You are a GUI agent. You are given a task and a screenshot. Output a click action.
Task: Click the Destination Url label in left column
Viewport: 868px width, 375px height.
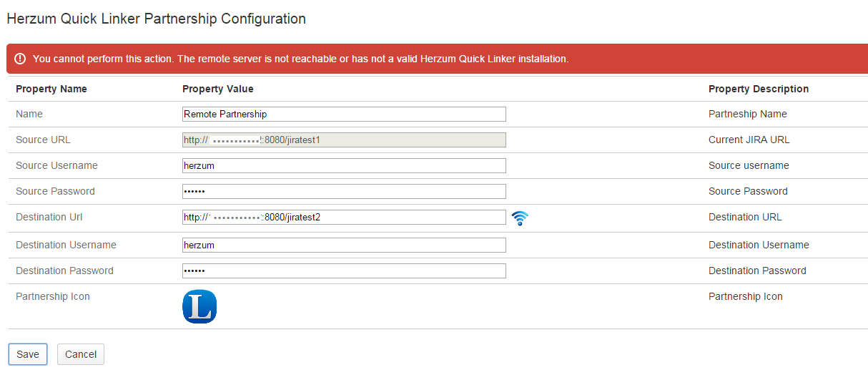tap(50, 217)
